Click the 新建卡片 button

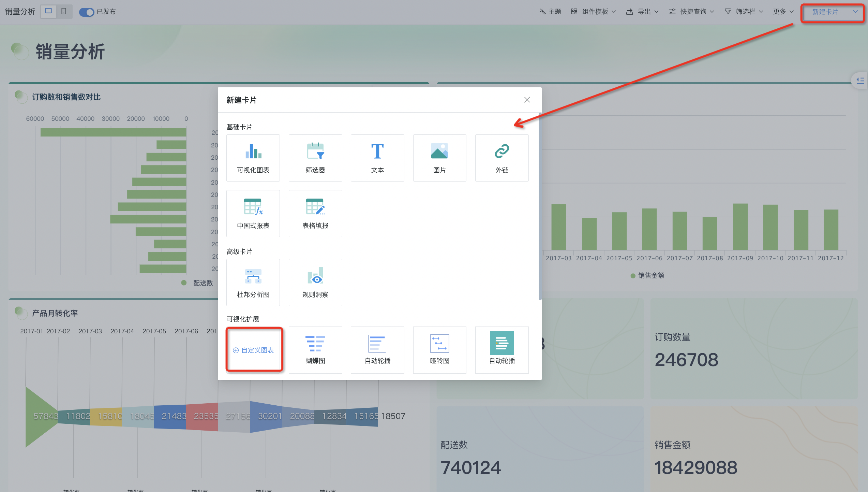(825, 12)
